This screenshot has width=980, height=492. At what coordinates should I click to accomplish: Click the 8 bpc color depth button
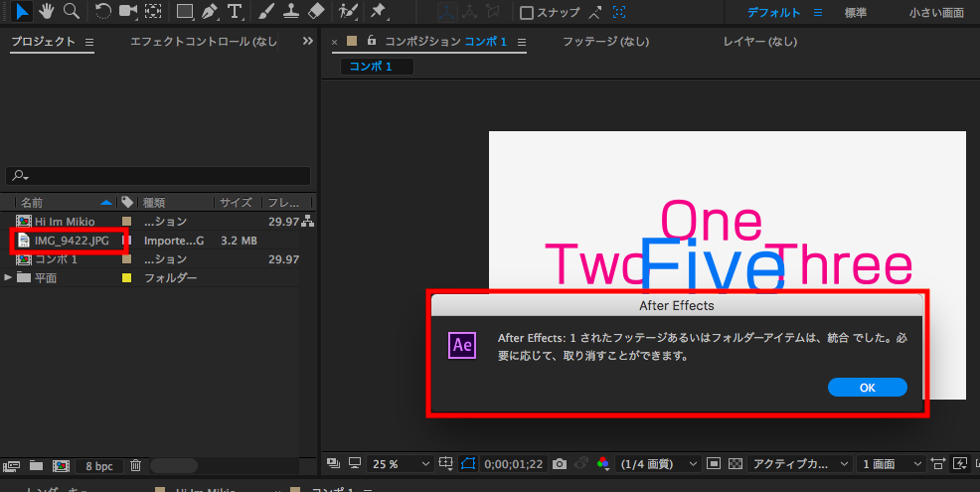99,466
